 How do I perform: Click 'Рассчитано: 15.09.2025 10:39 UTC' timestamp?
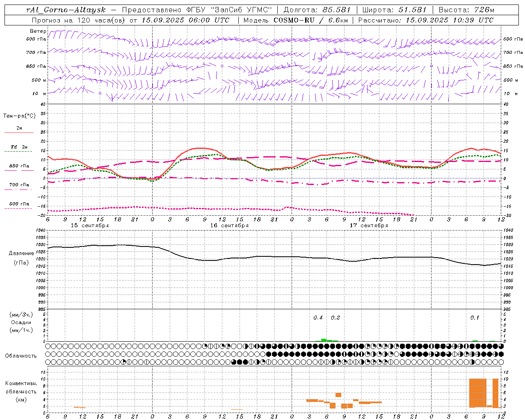[x=426, y=20]
